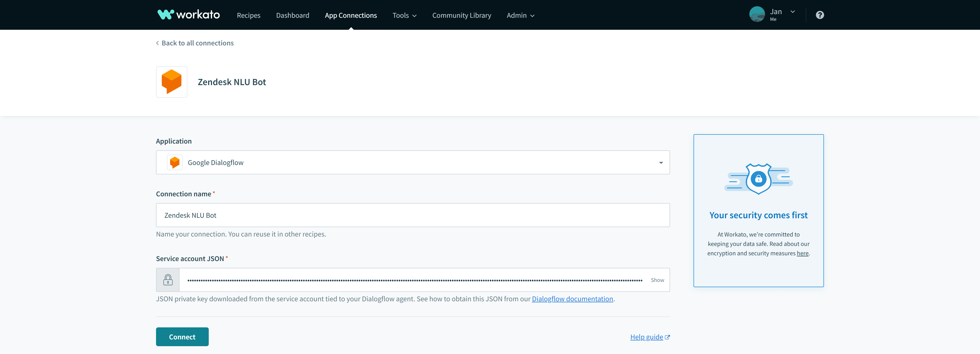
Task: Open the help question mark icon
Action: point(820,15)
